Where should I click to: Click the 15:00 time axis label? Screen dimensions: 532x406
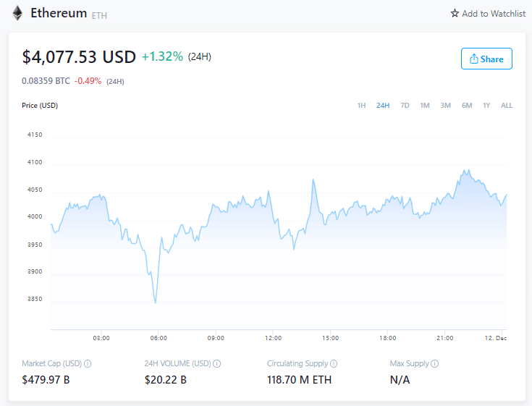(x=331, y=338)
